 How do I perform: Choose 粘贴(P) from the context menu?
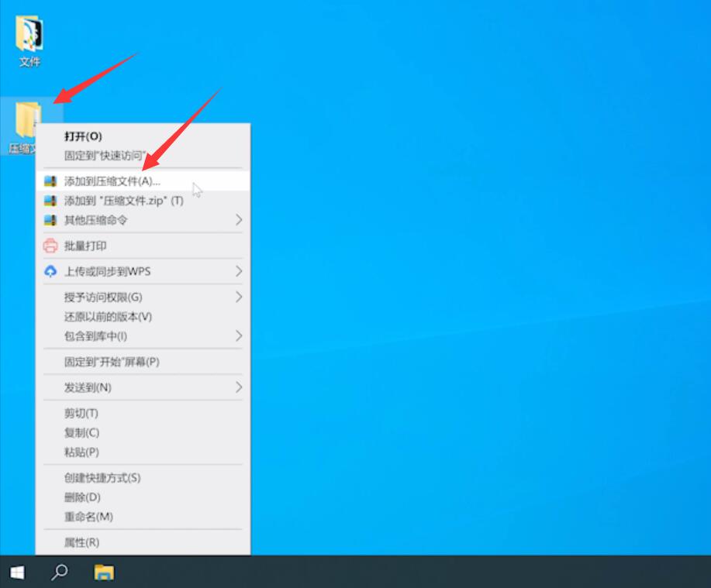pyautogui.click(x=143, y=452)
